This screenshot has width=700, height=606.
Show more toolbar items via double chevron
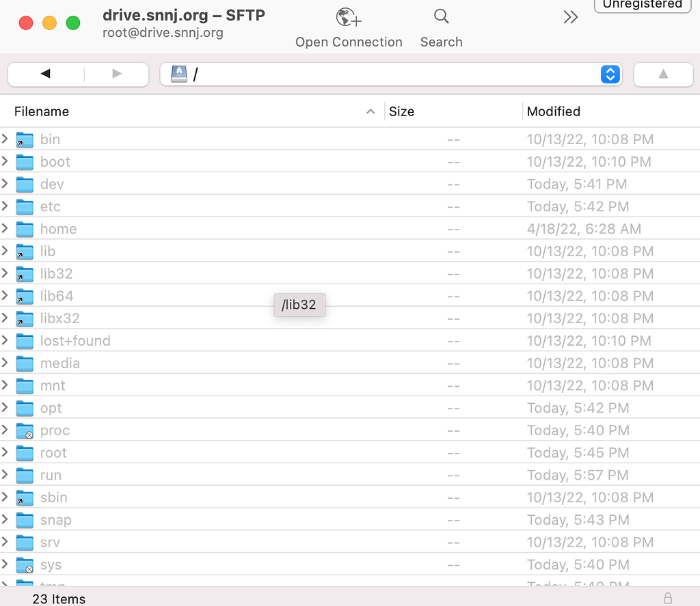(x=571, y=18)
